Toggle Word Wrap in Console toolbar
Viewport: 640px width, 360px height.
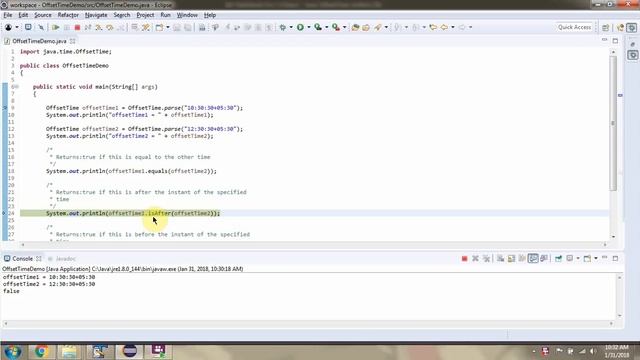pyautogui.click(x=522, y=258)
